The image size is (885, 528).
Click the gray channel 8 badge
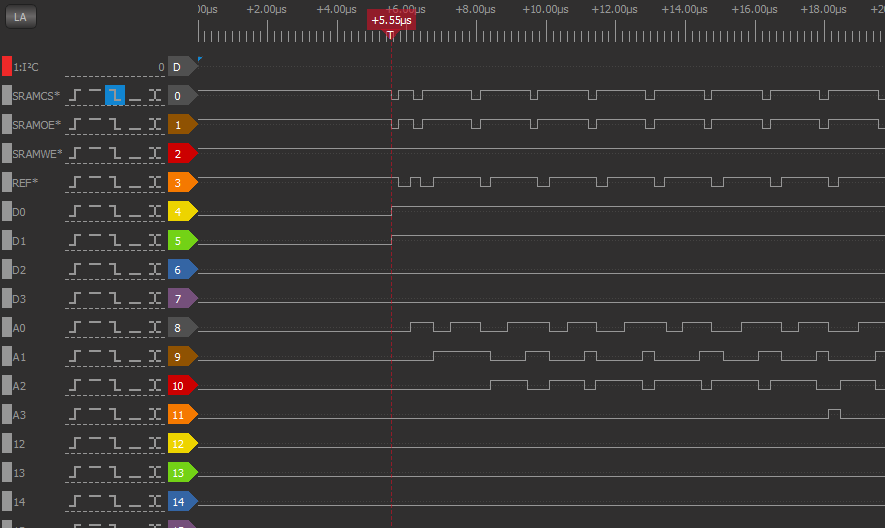coord(182,328)
